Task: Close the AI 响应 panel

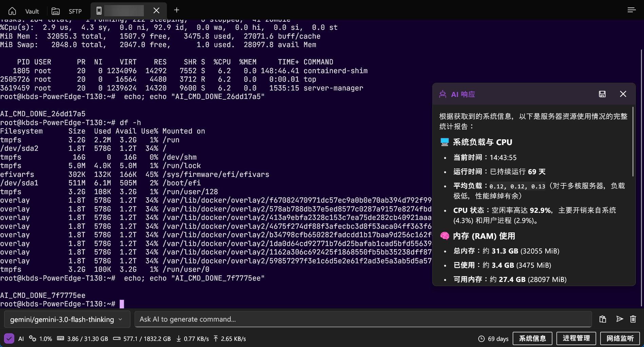Action: pyautogui.click(x=623, y=94)
